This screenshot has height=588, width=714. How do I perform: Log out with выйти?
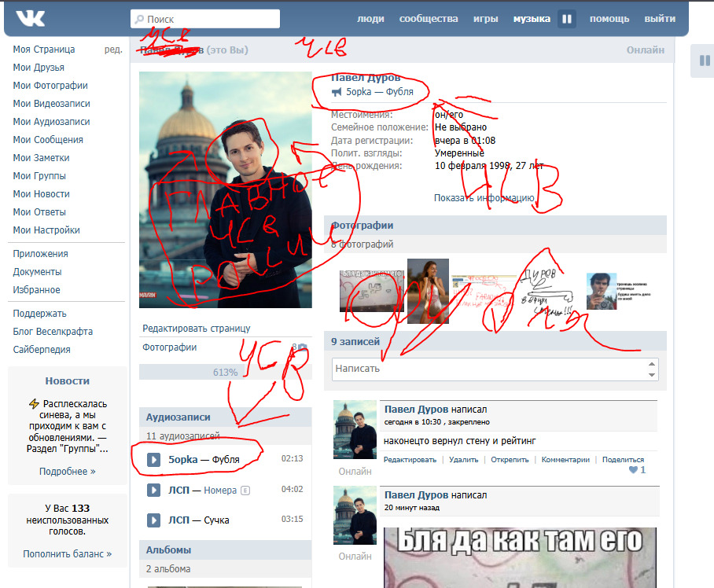(660, 19)
